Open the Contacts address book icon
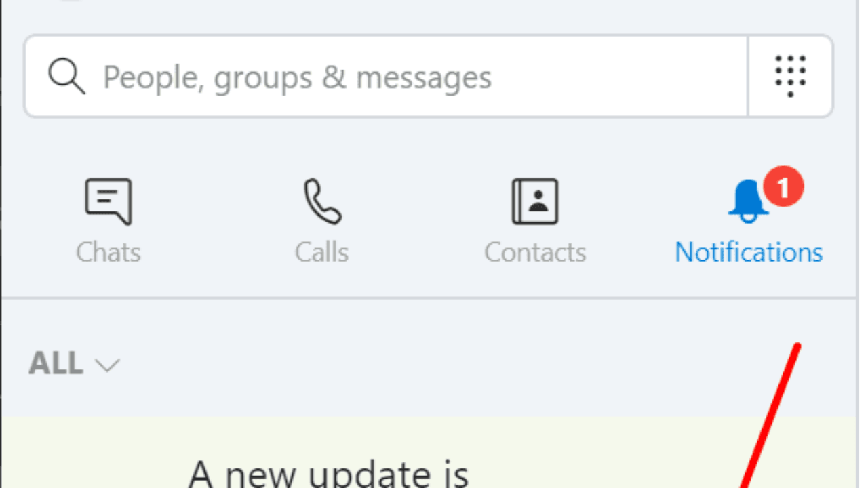 535,201
